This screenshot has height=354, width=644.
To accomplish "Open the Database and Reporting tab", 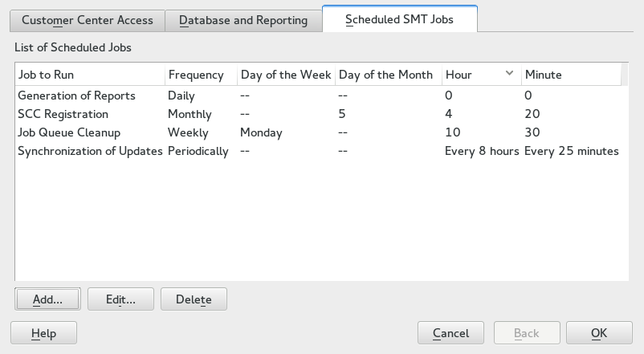I will coord(243,20).
